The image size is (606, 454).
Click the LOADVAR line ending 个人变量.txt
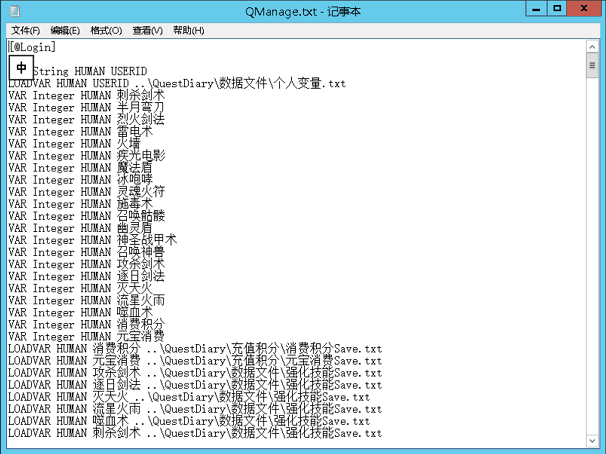click(177, 83)
